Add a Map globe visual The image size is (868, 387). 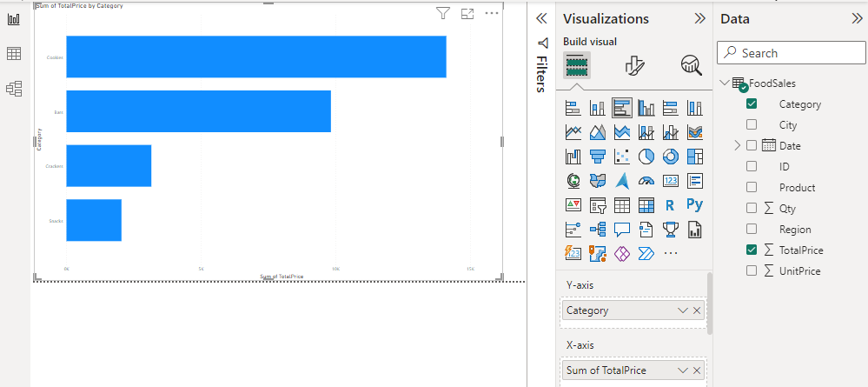[x=573, y=181]
